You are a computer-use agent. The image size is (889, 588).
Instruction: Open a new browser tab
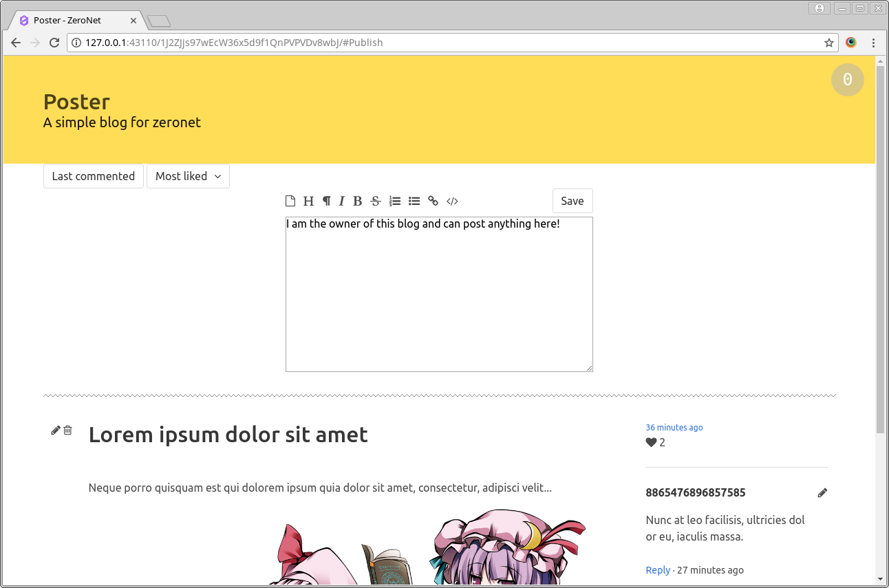tap(159, 21)
